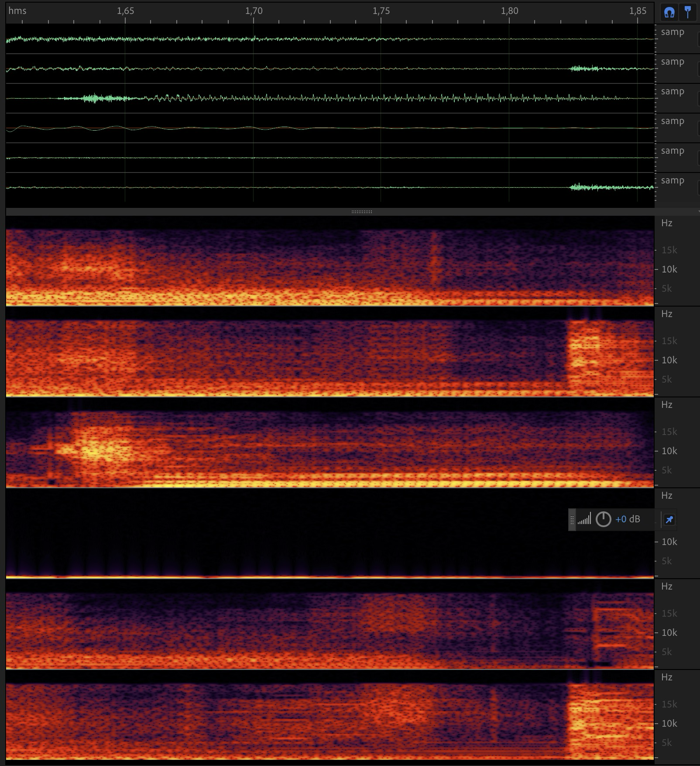700x766 pixels.
Task: Click the blue marker icon beside the magnet
Action: pyautogui.click(x=688, y=12)
